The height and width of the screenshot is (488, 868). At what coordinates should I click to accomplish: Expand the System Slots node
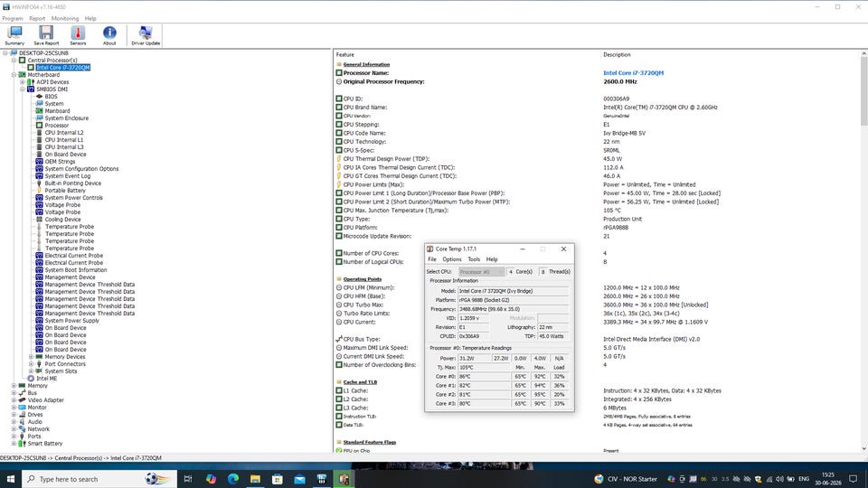(32, 371)
